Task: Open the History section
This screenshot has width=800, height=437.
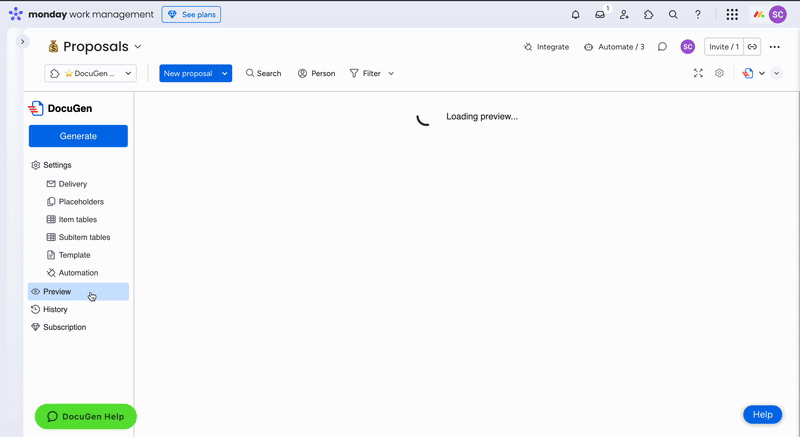Action: tap(49, 310)
